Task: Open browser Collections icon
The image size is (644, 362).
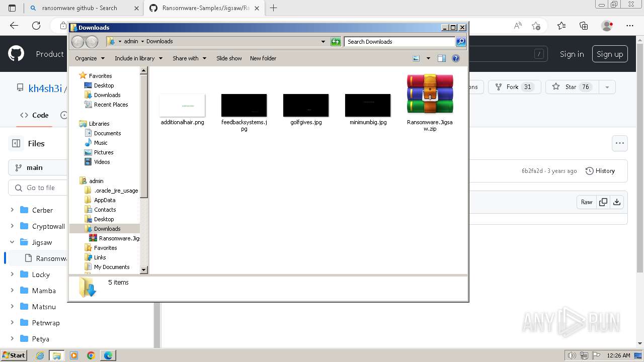Action: click(584, 26)
